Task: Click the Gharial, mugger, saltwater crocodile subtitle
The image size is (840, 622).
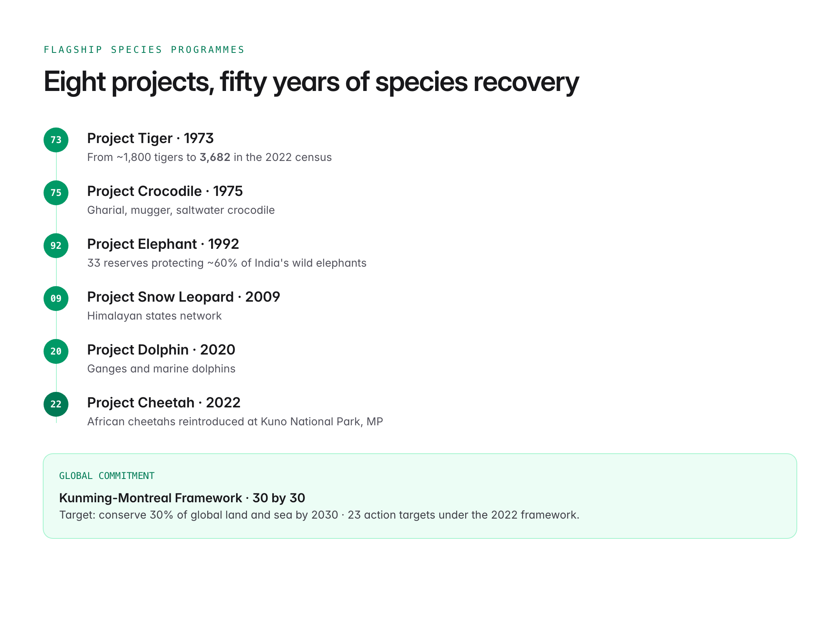Action: pyautogui.click(x=181, y=210)
